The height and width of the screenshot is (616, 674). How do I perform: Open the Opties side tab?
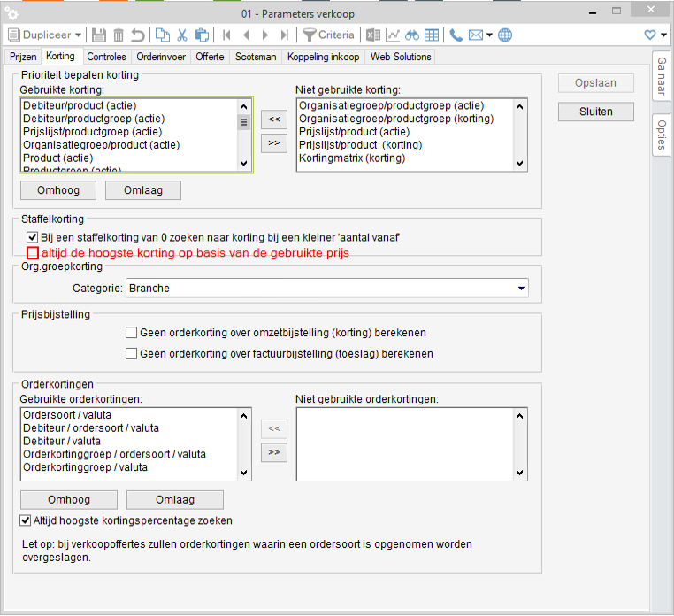coord(662,135)
